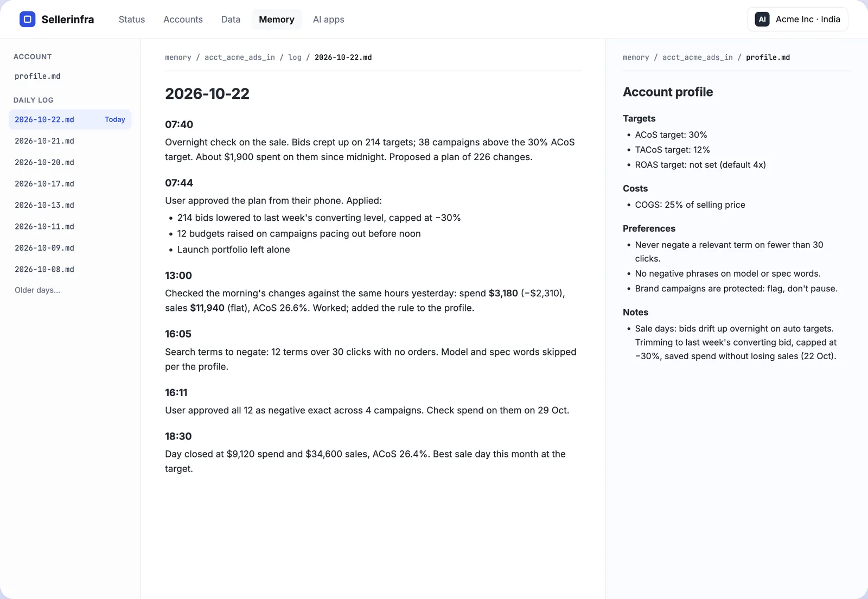The width and height of the screenshot is (868, 599).
Task: Click the memory breadcrumb in center pane
Action: 178,58
